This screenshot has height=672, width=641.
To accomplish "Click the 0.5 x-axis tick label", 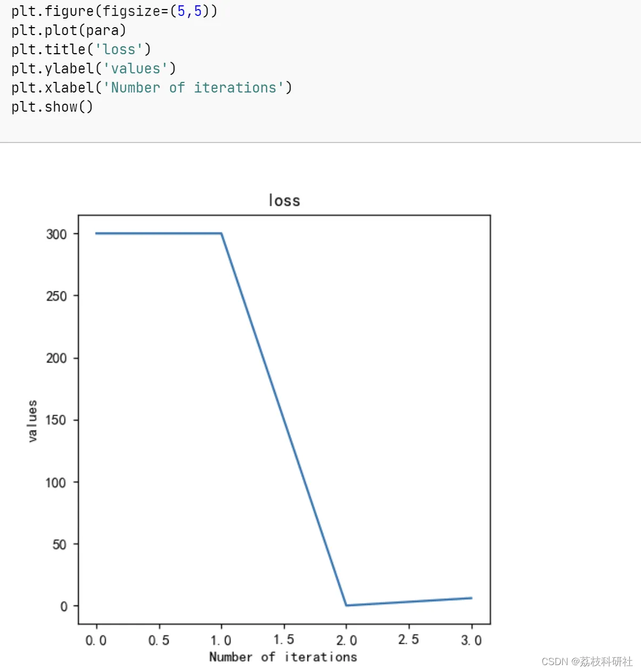I will [159, 640].
